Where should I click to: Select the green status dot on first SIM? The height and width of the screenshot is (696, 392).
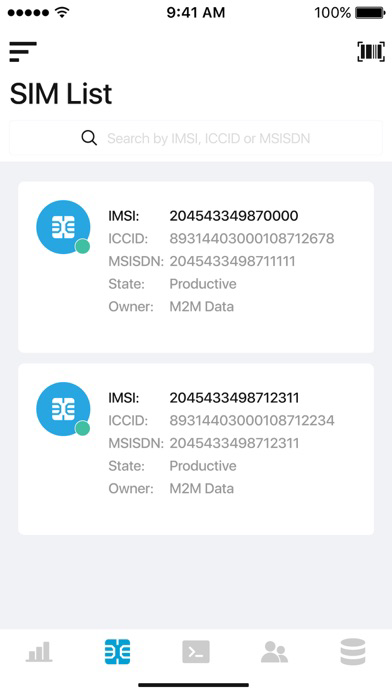[83, 246]
